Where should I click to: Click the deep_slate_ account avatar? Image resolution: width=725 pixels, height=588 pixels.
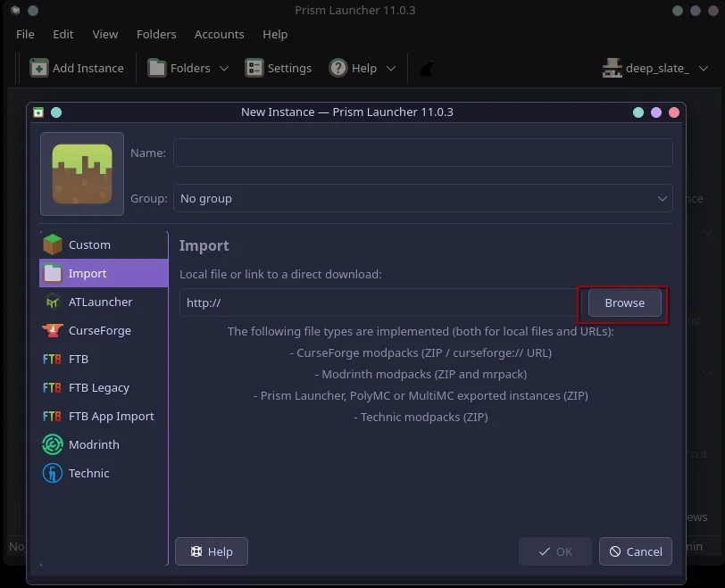pos(612,68)
